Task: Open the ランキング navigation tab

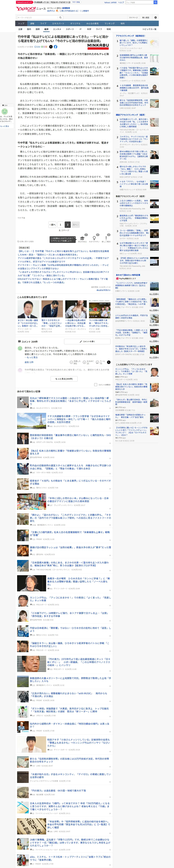Action: click(x=109, y=24)
